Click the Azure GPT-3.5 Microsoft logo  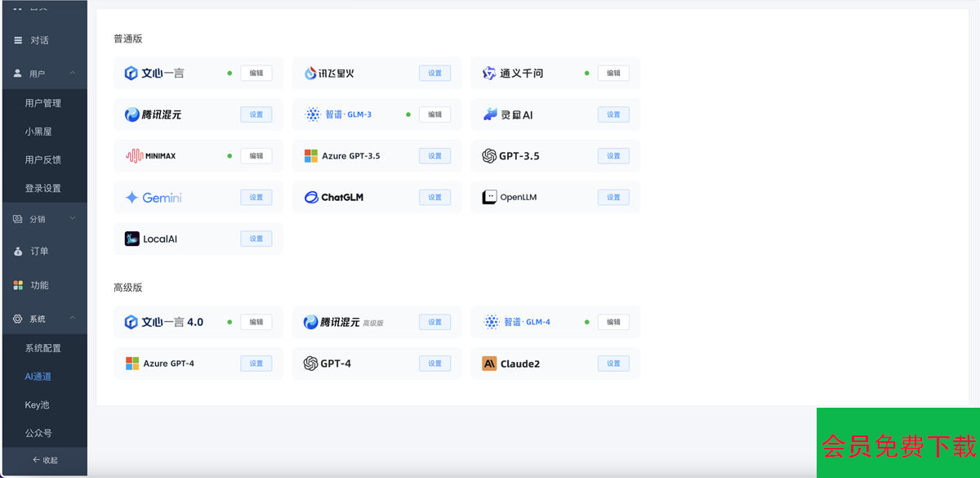(x=310, y=156)
